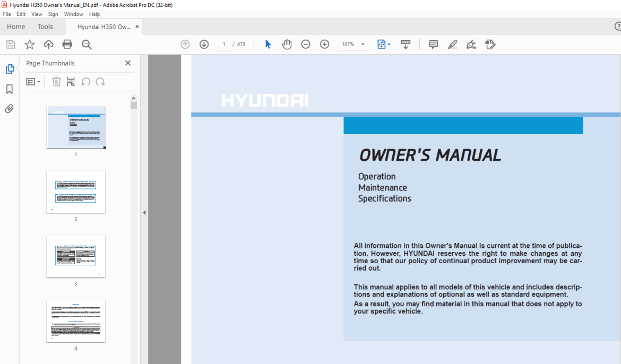Select page 3 thumbnail

(x=76, y=257)
